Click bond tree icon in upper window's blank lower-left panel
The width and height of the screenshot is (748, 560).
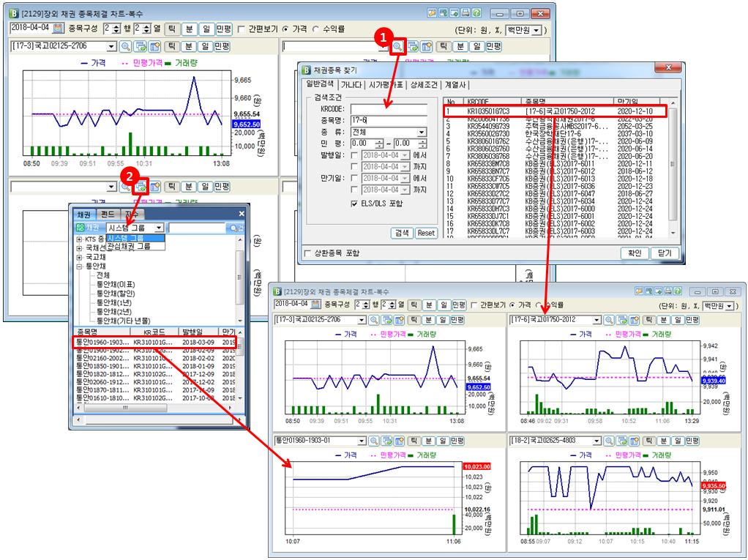pyautogui.click(x=141, y=187)
